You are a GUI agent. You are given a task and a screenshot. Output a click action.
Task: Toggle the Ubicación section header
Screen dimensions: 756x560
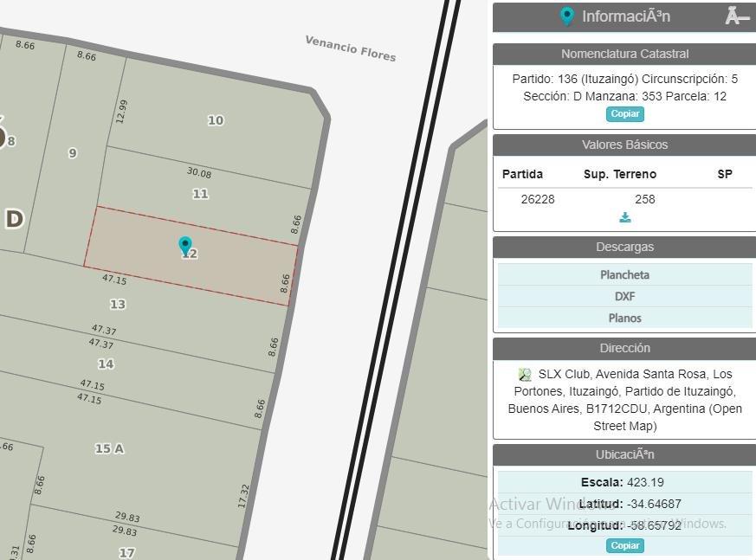(624, 454)
